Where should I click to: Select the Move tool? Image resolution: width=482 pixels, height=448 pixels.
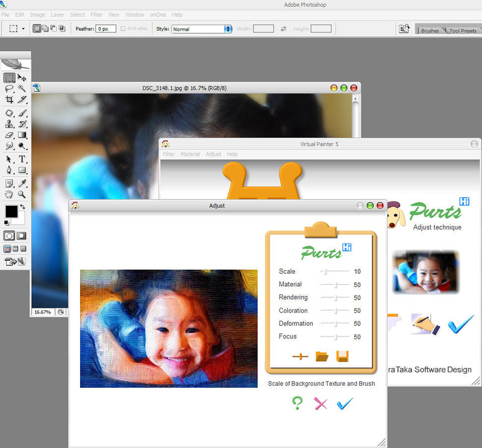coord(22,78)
